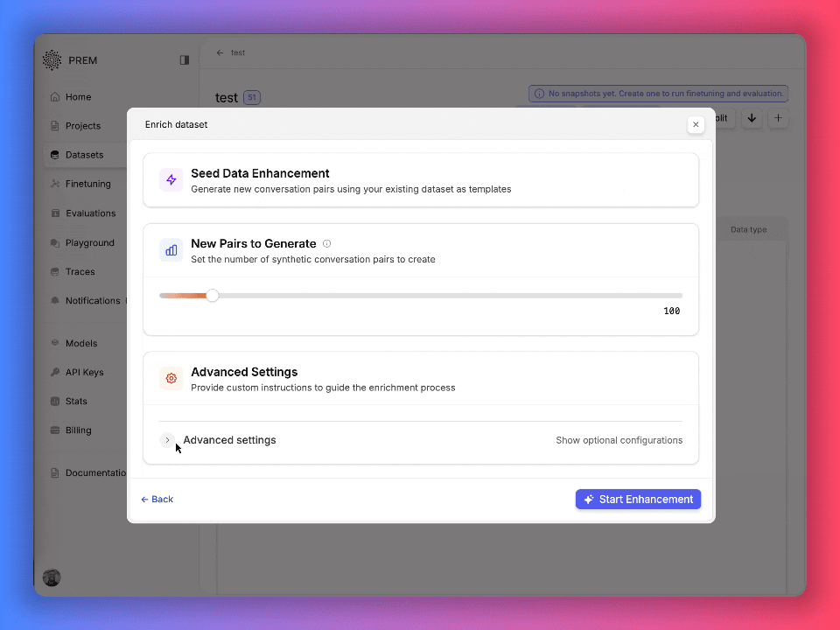
Task: Click the Advanced Settings gear icon
Action: coord(171,378)
